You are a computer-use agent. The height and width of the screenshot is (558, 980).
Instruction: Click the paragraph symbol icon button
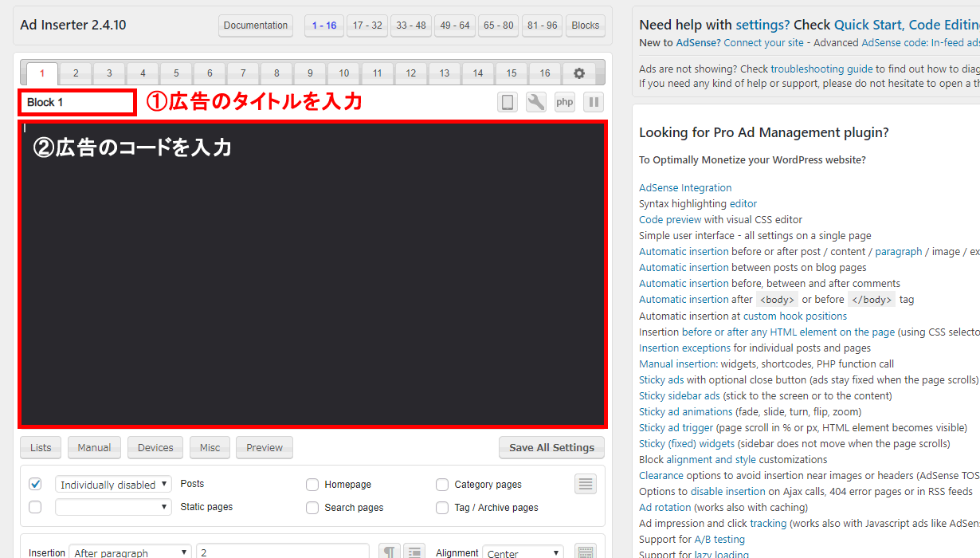(x=389, y=552)
